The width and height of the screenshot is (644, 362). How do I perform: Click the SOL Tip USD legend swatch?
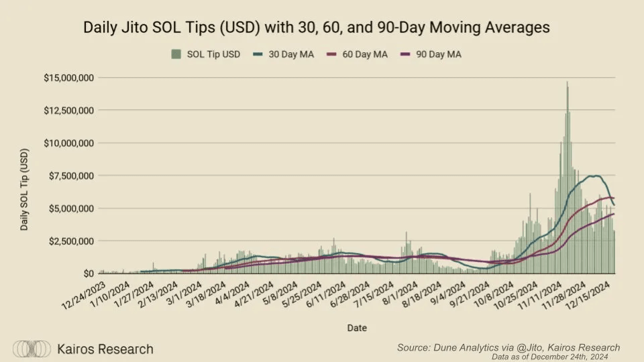(x=176, y=54)
